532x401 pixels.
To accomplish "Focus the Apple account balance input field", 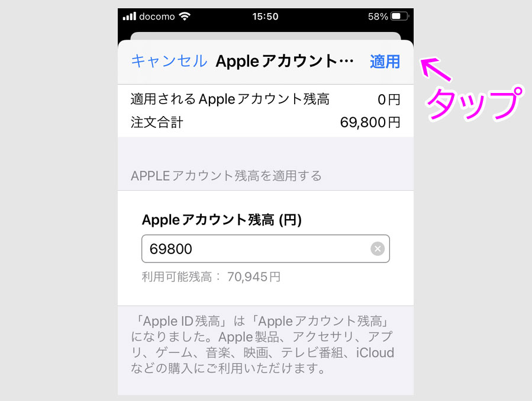I will [265, 249].
